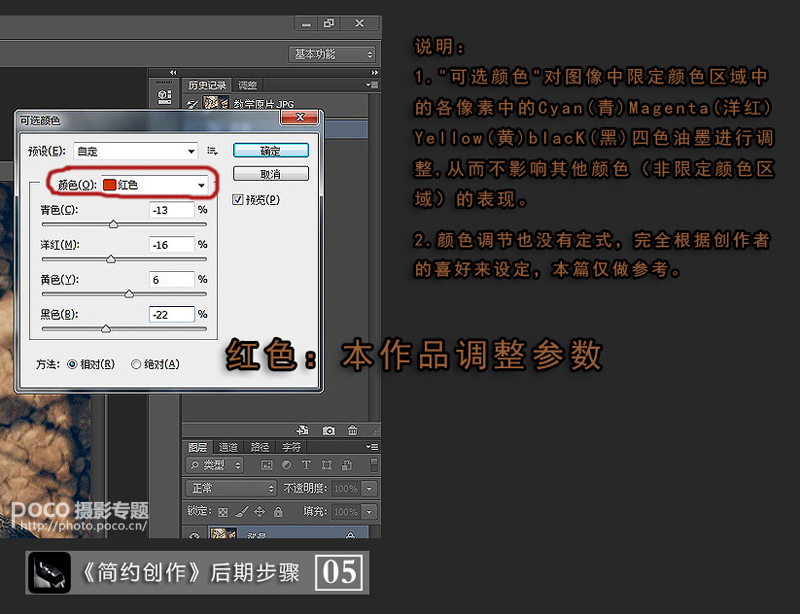Click the 取消 (Cancel) button
Viewport: 800px width, 614px height.
click(x=270, y=174)
